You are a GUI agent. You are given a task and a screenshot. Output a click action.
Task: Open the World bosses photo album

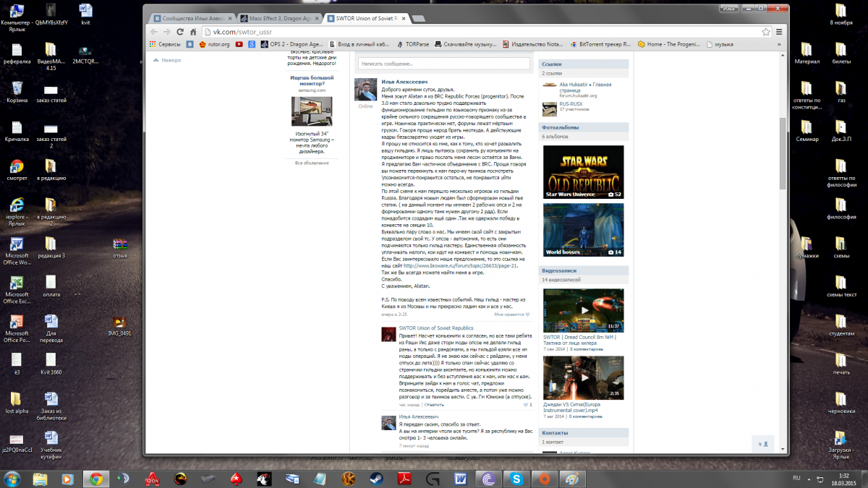click(583, 230)
